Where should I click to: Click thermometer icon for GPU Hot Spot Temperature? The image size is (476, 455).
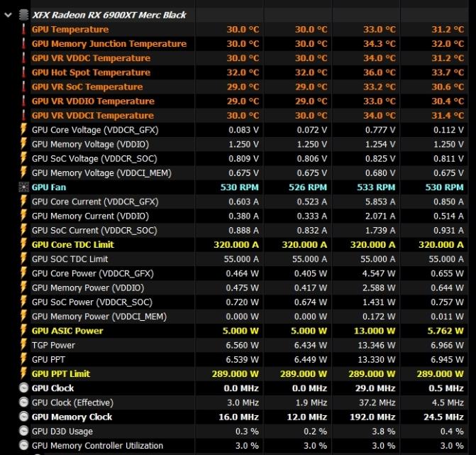point(23,72)
